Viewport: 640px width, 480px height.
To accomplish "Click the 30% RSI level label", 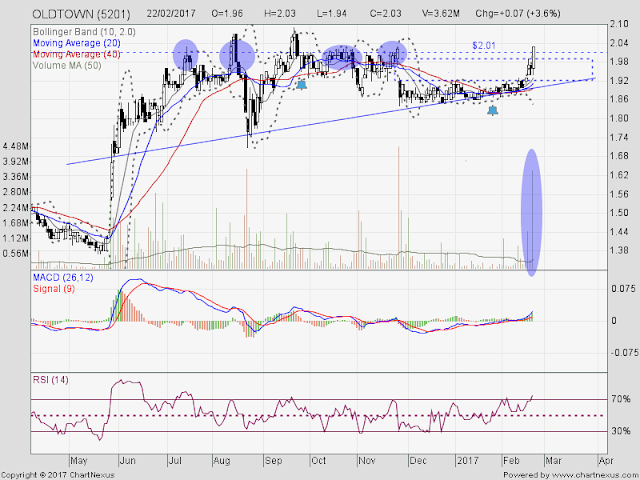I will [621, 431].
